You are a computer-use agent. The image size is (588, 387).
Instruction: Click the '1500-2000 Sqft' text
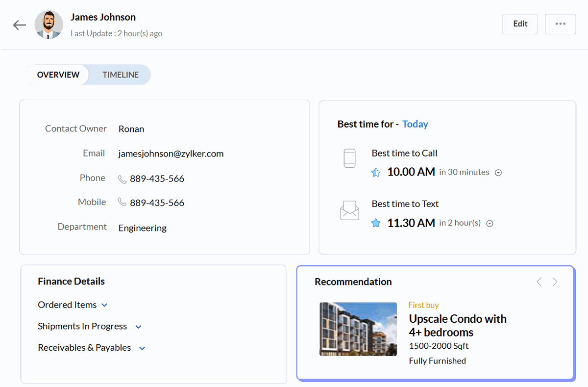[x=439, y=346]
